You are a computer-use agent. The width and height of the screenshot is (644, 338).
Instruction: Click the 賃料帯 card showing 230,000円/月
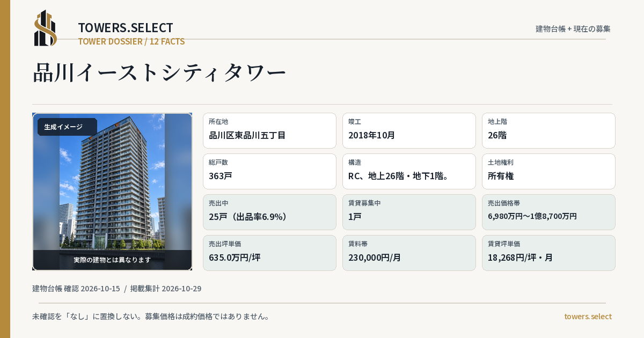click(409, 253)
